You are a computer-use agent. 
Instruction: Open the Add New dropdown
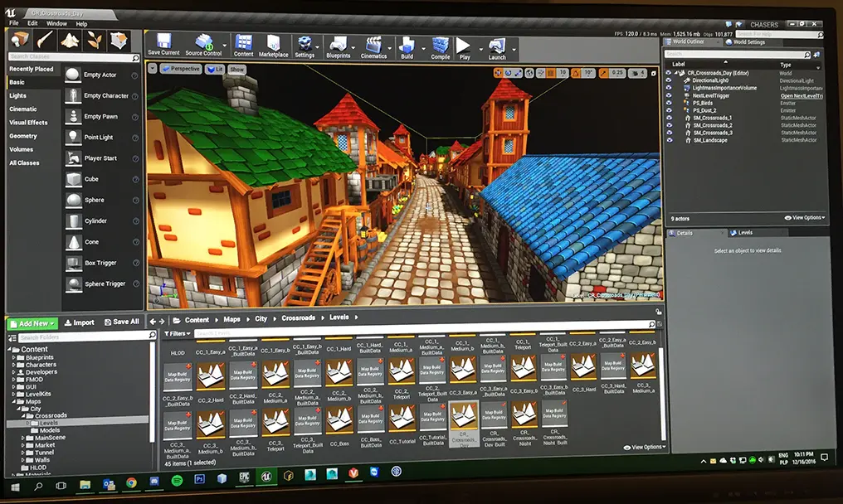coord(33,323)
